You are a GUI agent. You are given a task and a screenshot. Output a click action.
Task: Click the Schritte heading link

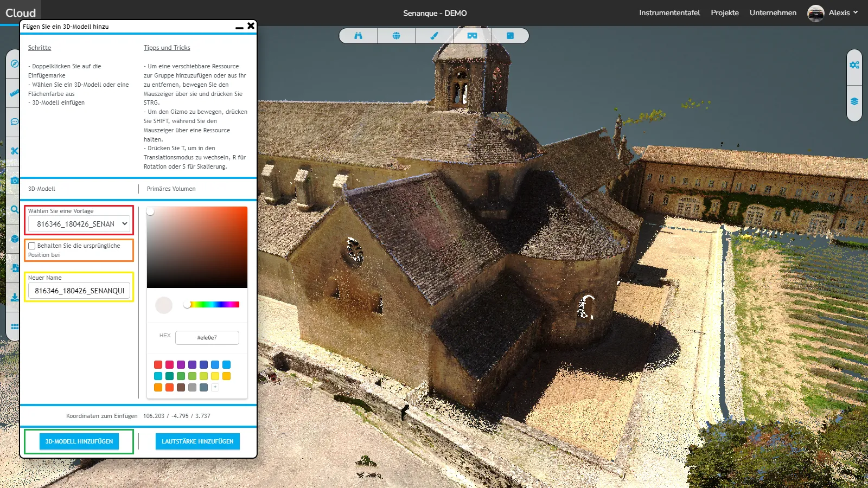point(40,48)
